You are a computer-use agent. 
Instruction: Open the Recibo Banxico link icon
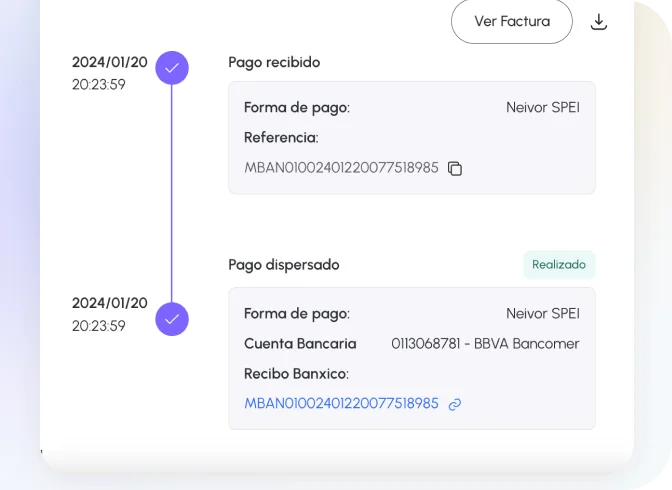[x=455, y=404]
